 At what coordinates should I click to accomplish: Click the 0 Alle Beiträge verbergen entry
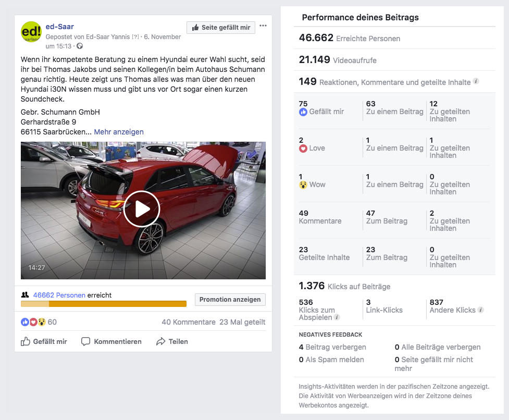(438, 347)
